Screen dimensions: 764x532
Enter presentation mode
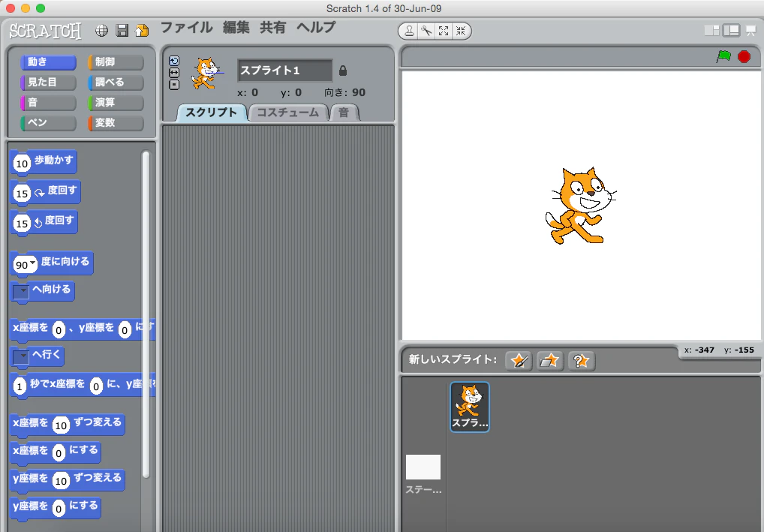coord(750,31)
